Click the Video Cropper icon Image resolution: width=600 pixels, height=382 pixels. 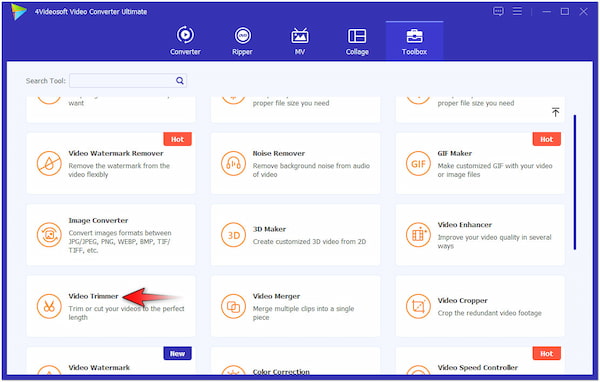(x=418, y=306)
